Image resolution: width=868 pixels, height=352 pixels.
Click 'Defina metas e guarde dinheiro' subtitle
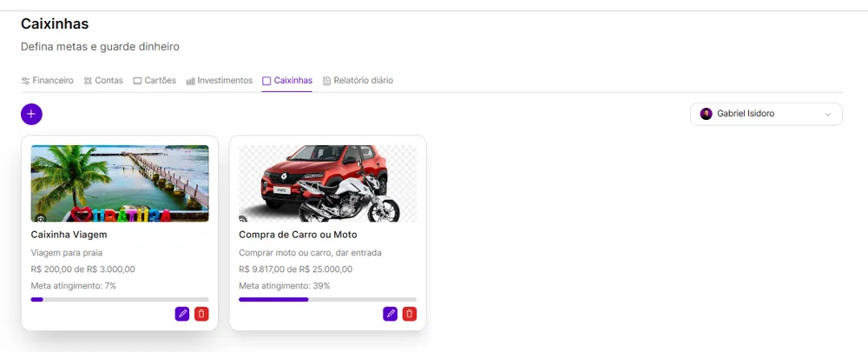100,47
